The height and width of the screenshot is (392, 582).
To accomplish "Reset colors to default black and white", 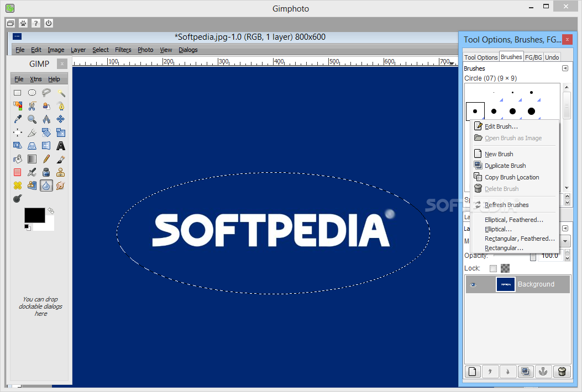I will [x=28, y=227].
